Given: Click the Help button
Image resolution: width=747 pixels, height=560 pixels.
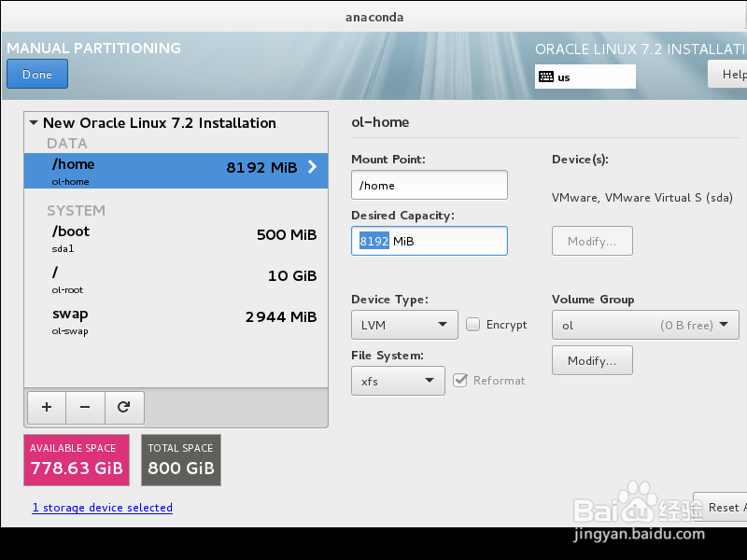Looking at the screenshot, I should (729, 74).
